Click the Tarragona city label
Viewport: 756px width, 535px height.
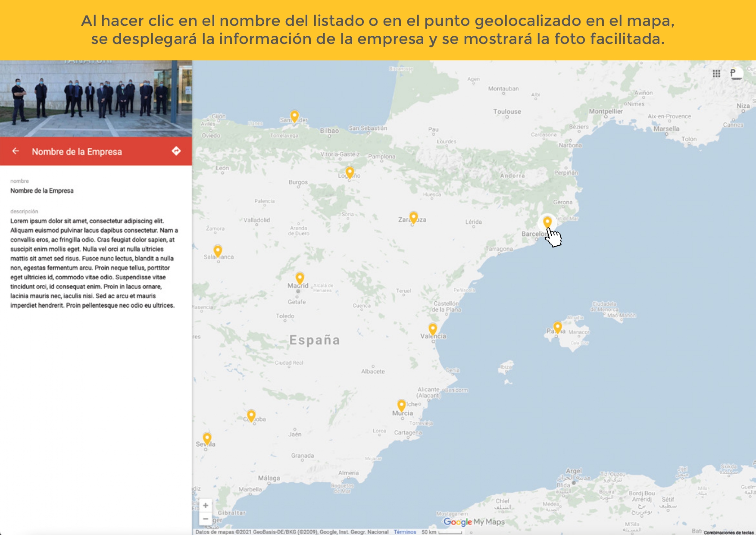click(499, 249)
